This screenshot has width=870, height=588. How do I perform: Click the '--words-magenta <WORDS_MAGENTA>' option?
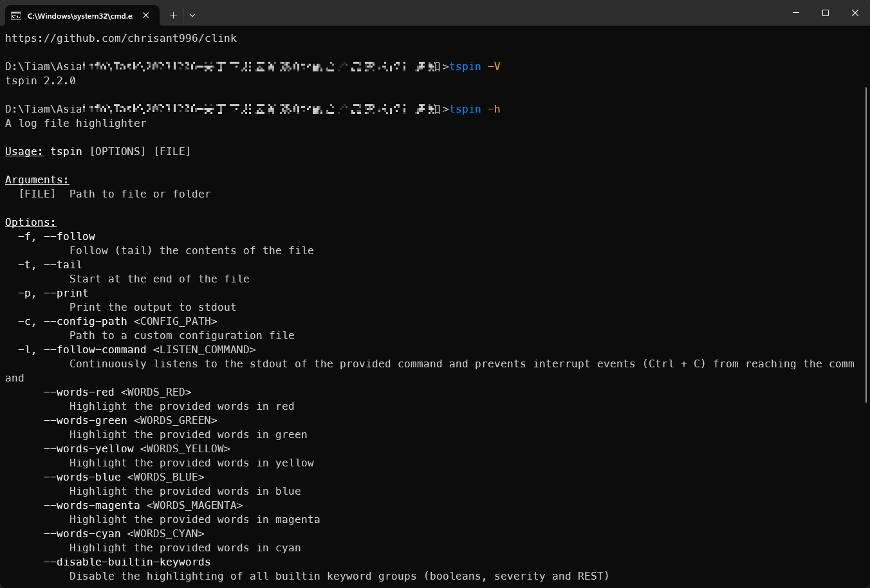tap(143, 505)
